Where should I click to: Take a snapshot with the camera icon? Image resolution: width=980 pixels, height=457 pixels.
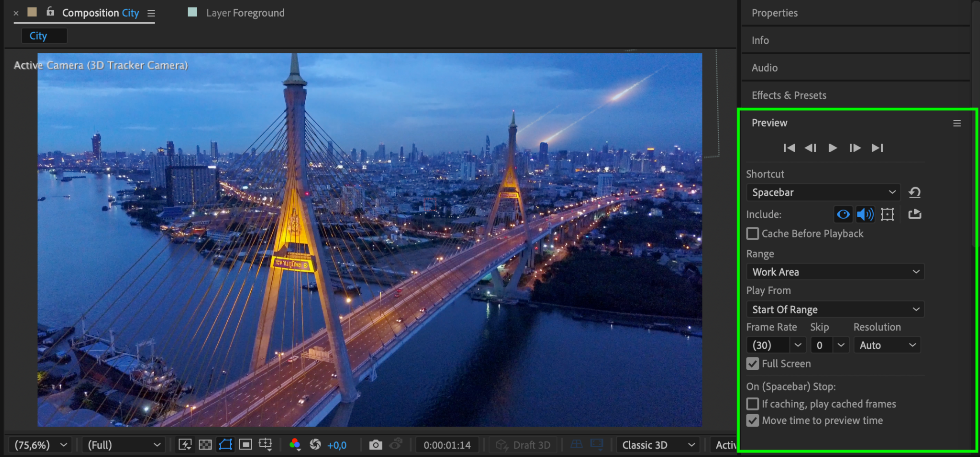coord(376,445)
